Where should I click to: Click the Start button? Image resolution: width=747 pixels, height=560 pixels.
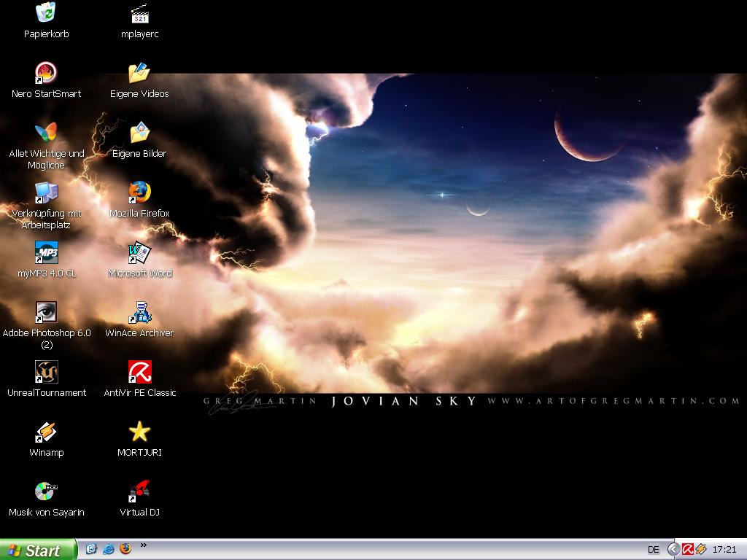(38, 550)
